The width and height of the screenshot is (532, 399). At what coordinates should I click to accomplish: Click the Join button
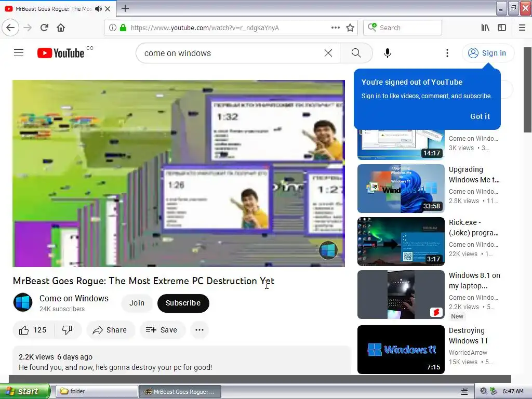[137, 303]
